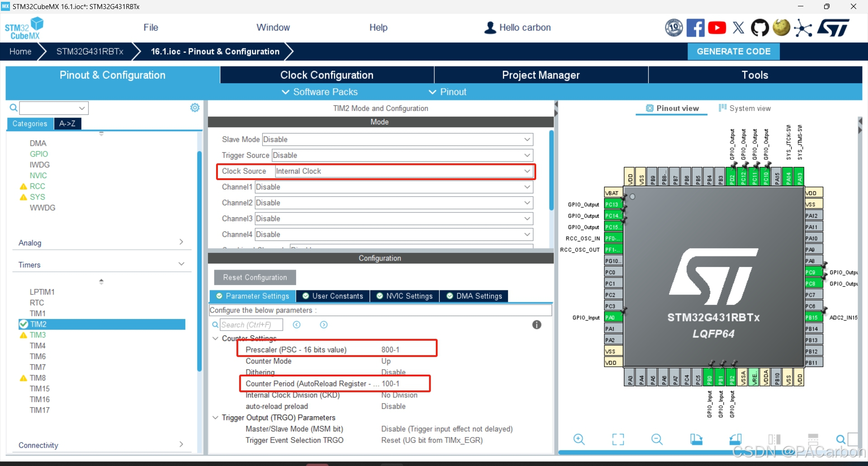This screenshot has width=868, height=466.
Task: Open the categories settings gear icon
Action: [x=195, y=108]
